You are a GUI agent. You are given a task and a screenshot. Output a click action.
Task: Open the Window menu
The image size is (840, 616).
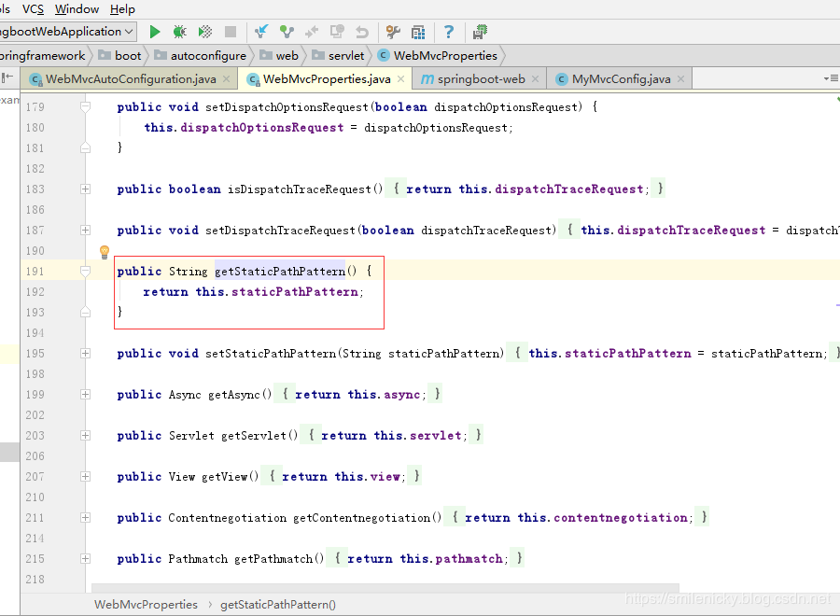(77, 9)
